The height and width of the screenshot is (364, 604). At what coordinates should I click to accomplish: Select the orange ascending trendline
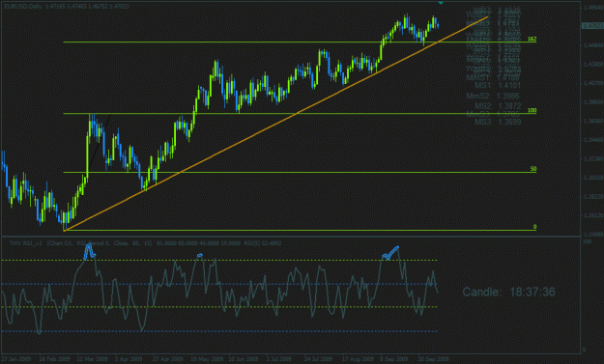[x=275, y=124]
